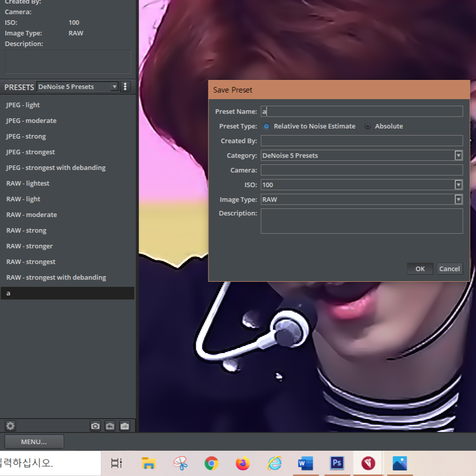Image resolution: width=476 pixels, height=476 pixels.
Task: Open the Category dropdown in Save Preset
Action: tap(458, 155)
